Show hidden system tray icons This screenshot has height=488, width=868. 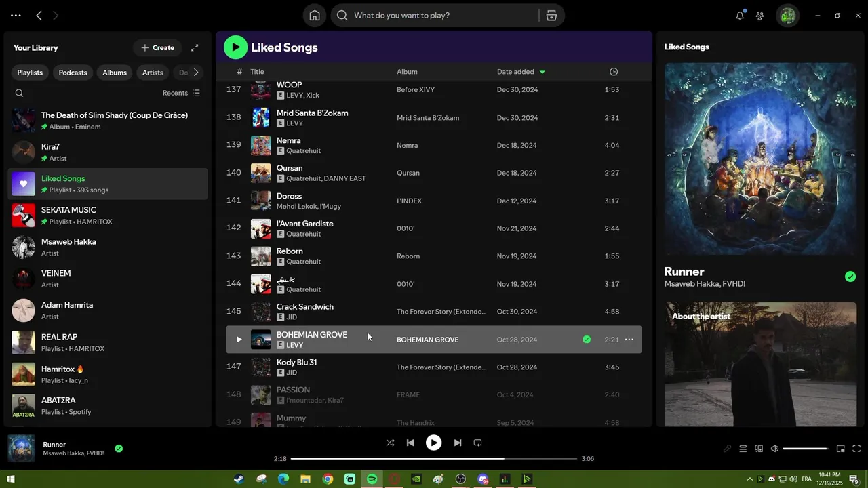pyautogui.click(x=749, y=479)
